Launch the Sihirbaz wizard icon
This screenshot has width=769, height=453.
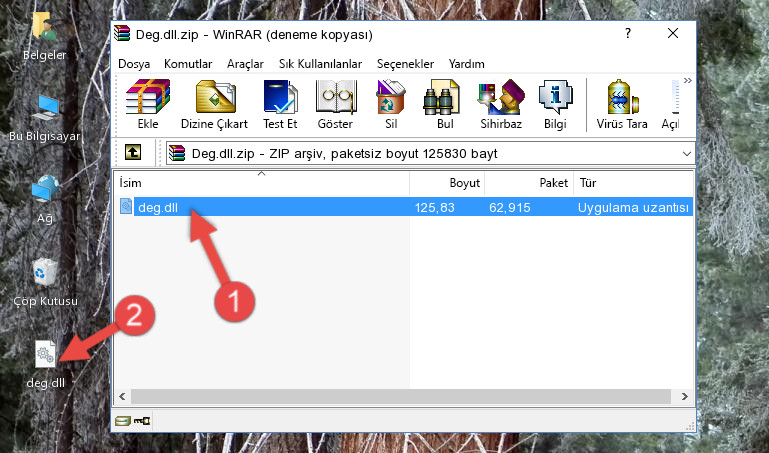[x=501, y=104]
